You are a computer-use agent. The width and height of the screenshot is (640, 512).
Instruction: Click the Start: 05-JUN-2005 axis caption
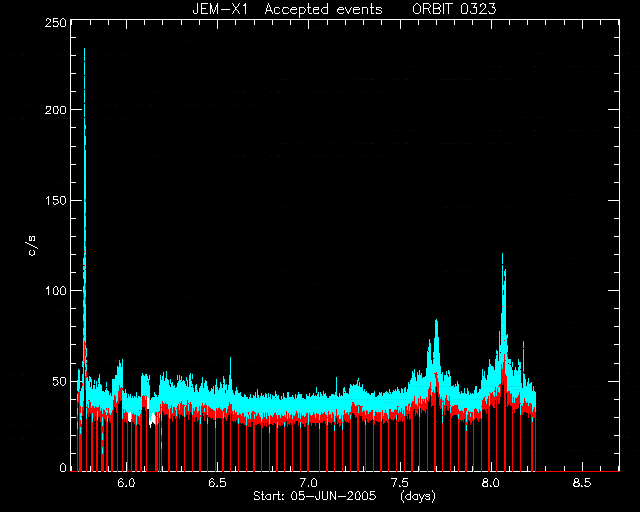315,496
